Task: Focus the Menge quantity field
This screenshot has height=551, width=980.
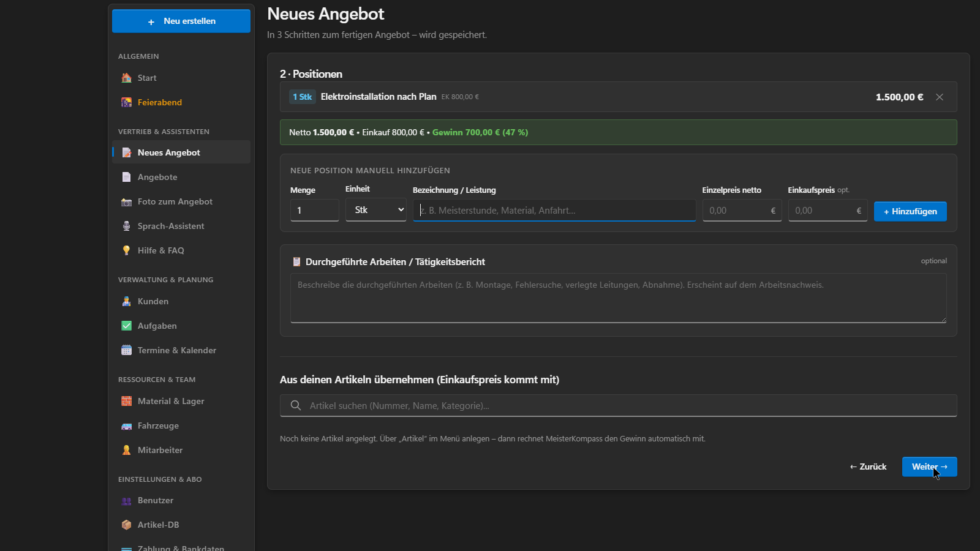Action: click(x=315, y=210)
